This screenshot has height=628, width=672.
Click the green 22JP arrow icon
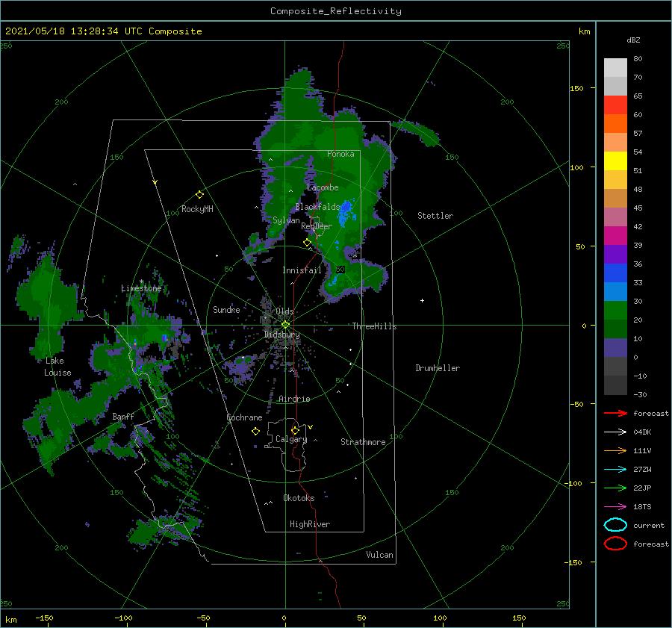click(615, 488)
